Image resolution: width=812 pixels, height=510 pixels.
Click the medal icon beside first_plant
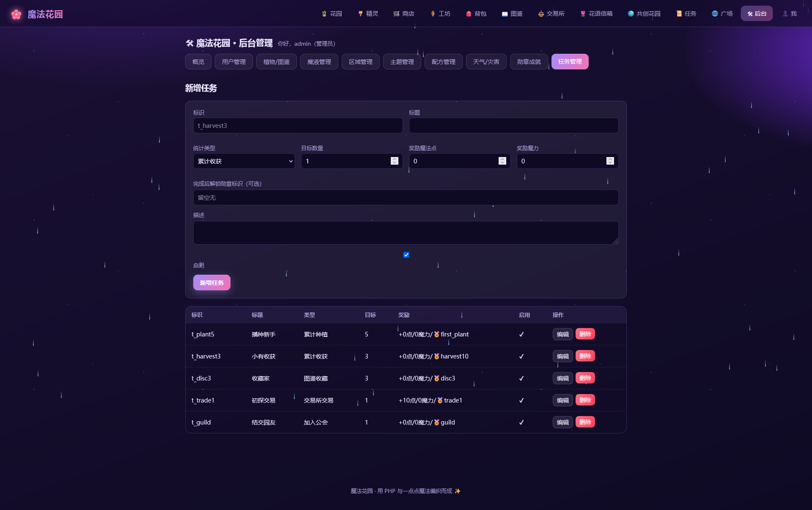pos(436,334)
